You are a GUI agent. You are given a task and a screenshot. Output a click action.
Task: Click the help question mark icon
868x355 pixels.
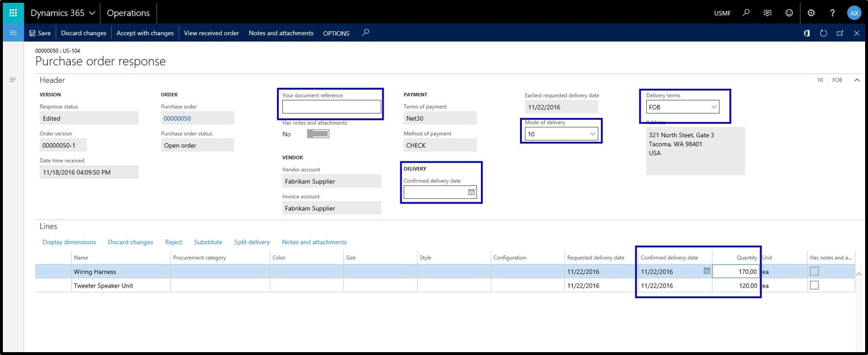coord(832,13)
